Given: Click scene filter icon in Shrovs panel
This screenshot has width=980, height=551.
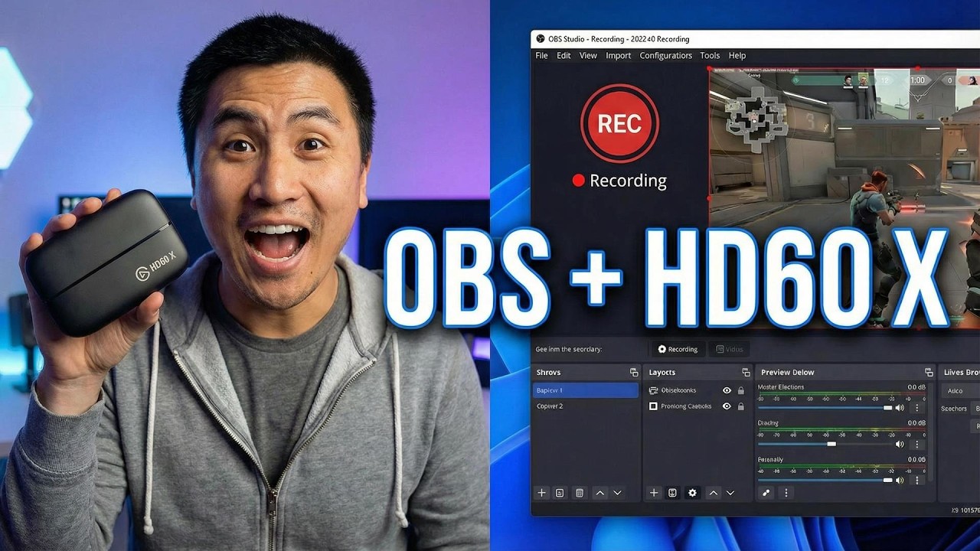Looking at the screenshot, I should click(560, 493).
